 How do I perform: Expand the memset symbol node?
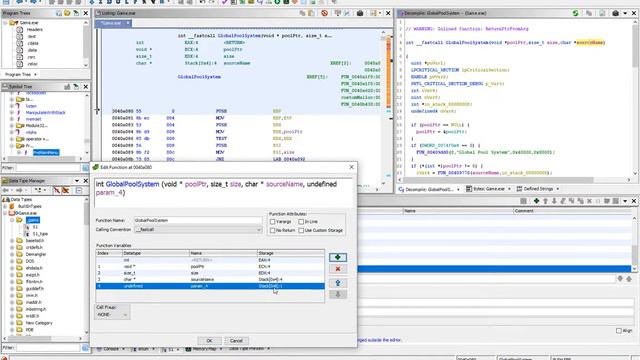tap(11, 119)
